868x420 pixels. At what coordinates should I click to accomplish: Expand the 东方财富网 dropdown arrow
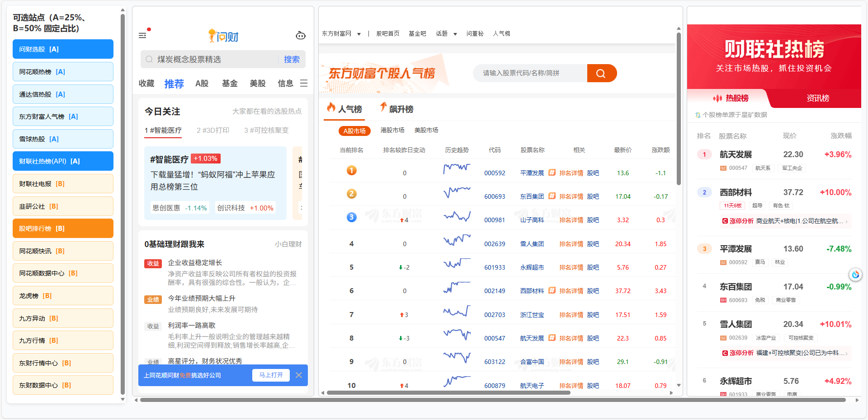[359, 34]
